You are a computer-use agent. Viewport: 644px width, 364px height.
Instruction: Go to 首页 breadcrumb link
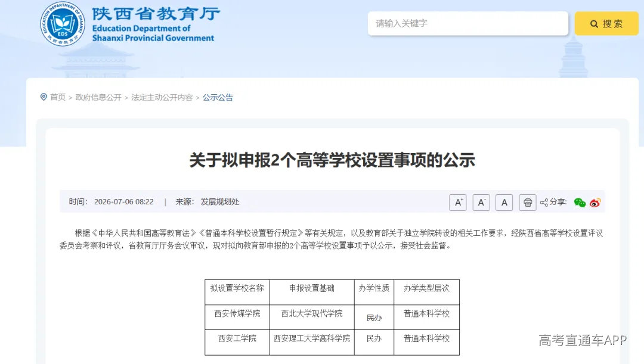58,97
